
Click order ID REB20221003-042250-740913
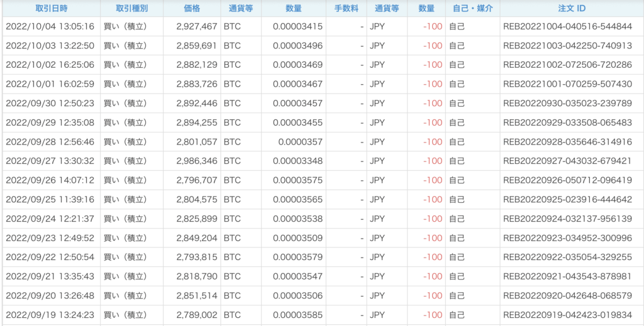pyautogui.click(x=568, y=46)
